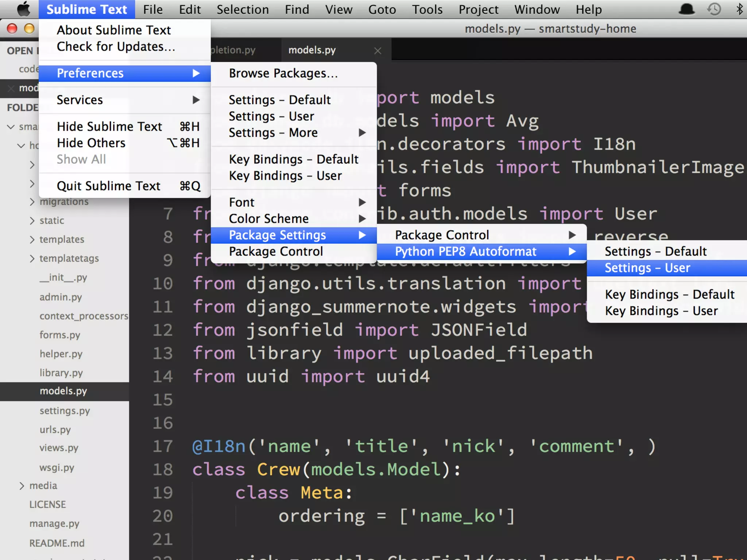The width and height of the screenshot is (747, 560).
Task: Expand the Color Scheme submenu
Action: point(294,219)
